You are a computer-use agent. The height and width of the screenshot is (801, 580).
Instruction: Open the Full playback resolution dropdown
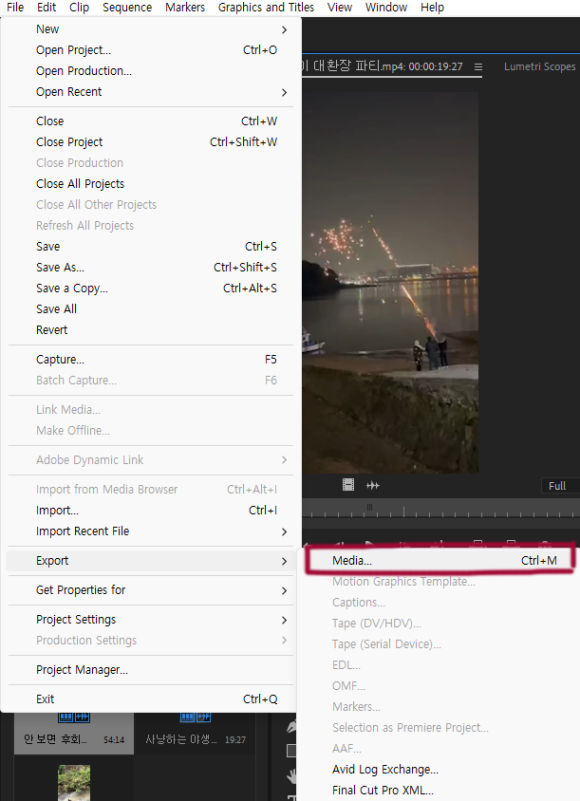coord(560,486)
